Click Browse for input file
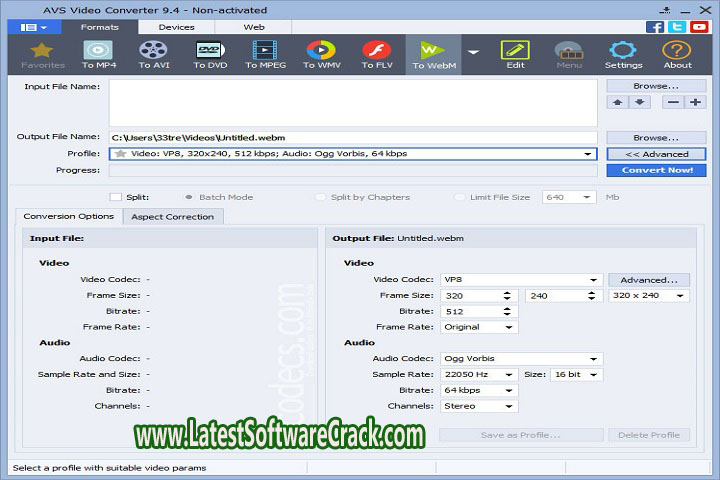 (656, 86)
